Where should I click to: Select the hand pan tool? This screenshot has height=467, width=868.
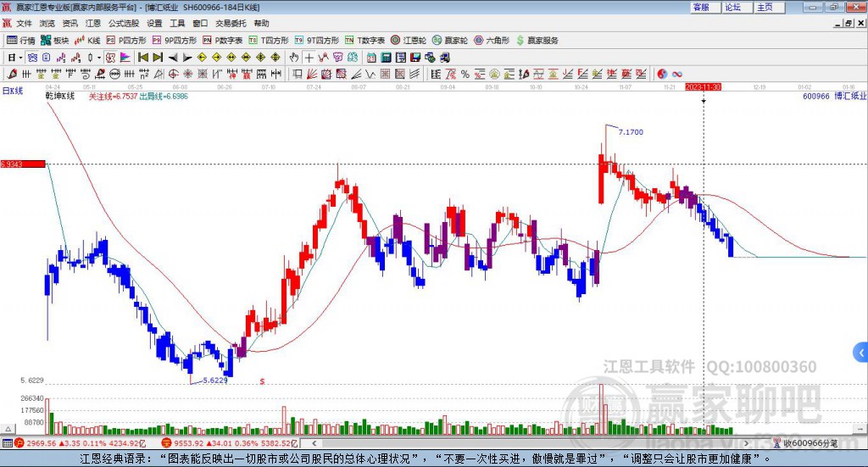point(293,58)
